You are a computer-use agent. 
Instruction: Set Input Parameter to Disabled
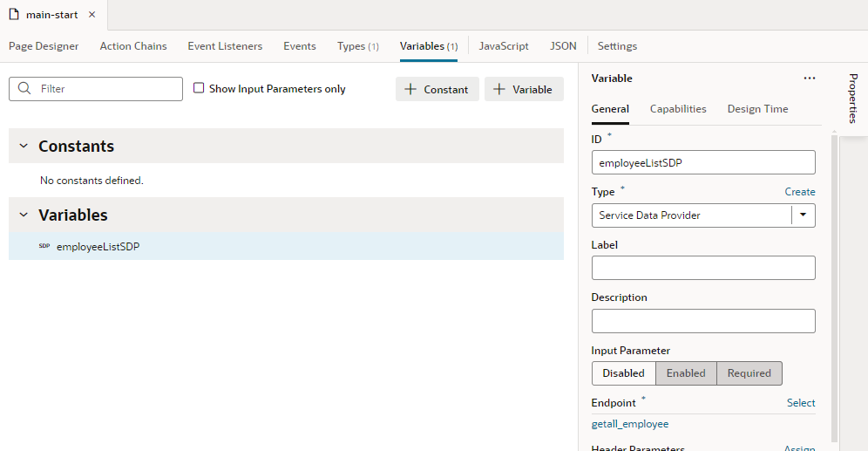(x=623, y=372)
